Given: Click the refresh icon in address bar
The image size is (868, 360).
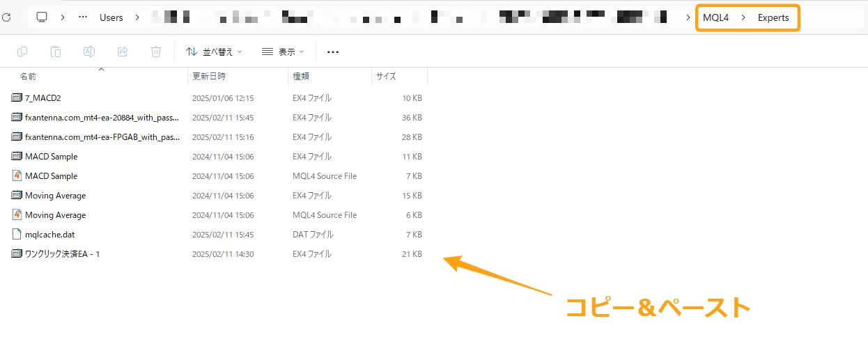Looking at the screenshot, I should coord(6,17).
